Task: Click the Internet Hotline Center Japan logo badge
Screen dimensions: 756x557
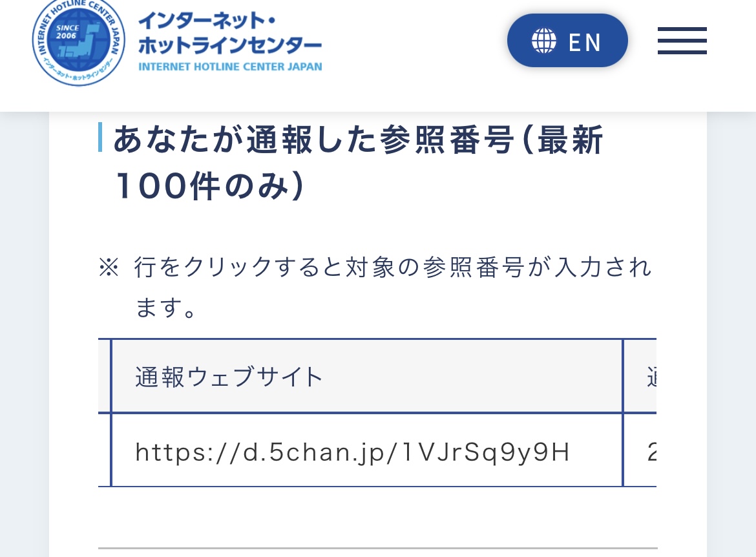Action: tap(78, 43)
